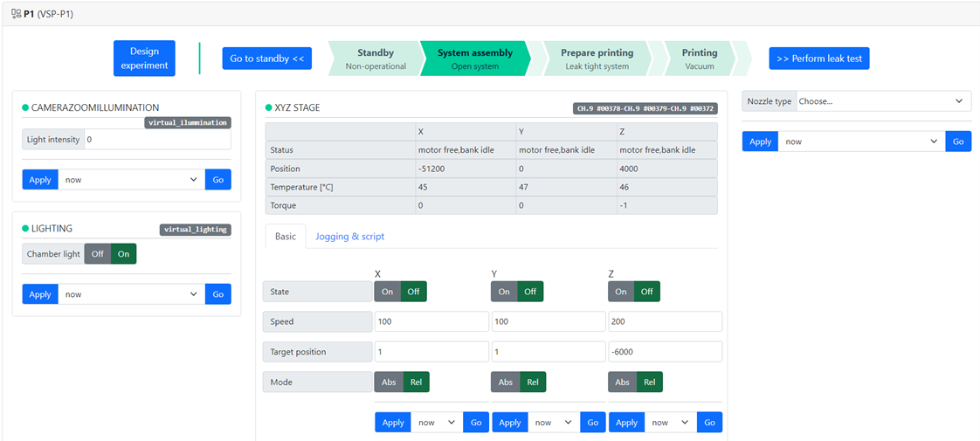This screenshot has height=441, width=980.
Task: Set Y axis Mode to Abs
Action: pyautogui.click(x=505, y=382)
